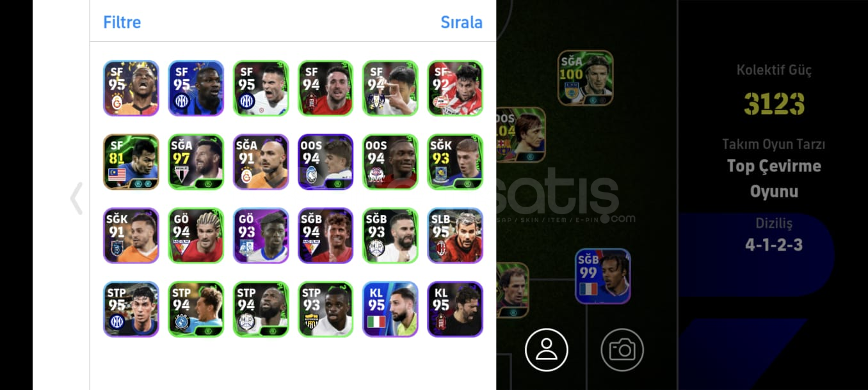
Task: Tap the Top Çevirme Oyunu play style
Action: (774, 178)
